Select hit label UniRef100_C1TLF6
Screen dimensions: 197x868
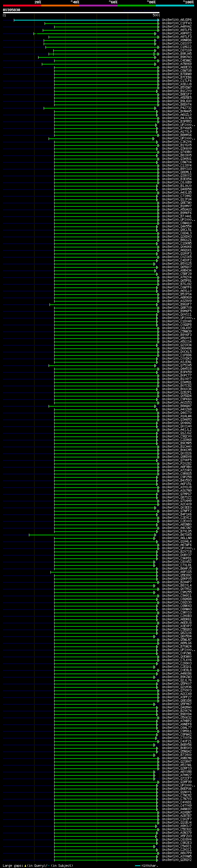click(x=177, y=81)
